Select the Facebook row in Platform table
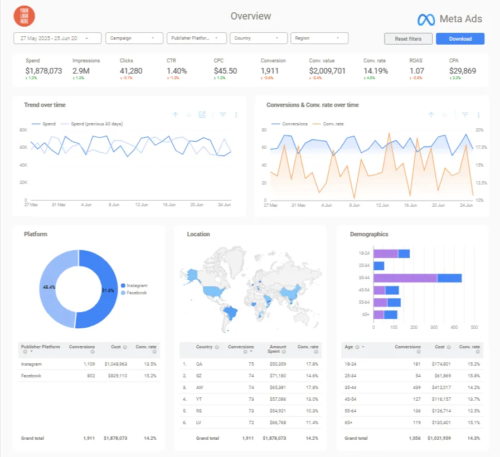 (89, 376)
